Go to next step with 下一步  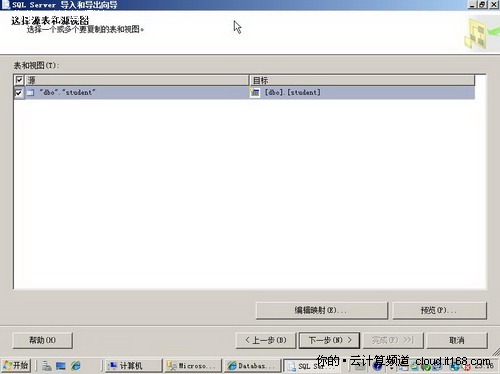point(329,340)
